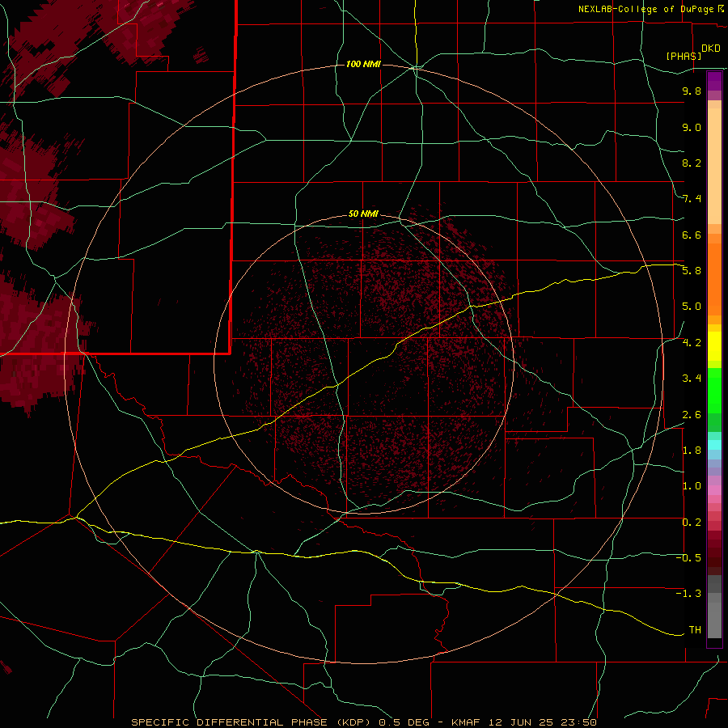Click the 9.0 scale value
728x728 pixels.
coord(692,127)
